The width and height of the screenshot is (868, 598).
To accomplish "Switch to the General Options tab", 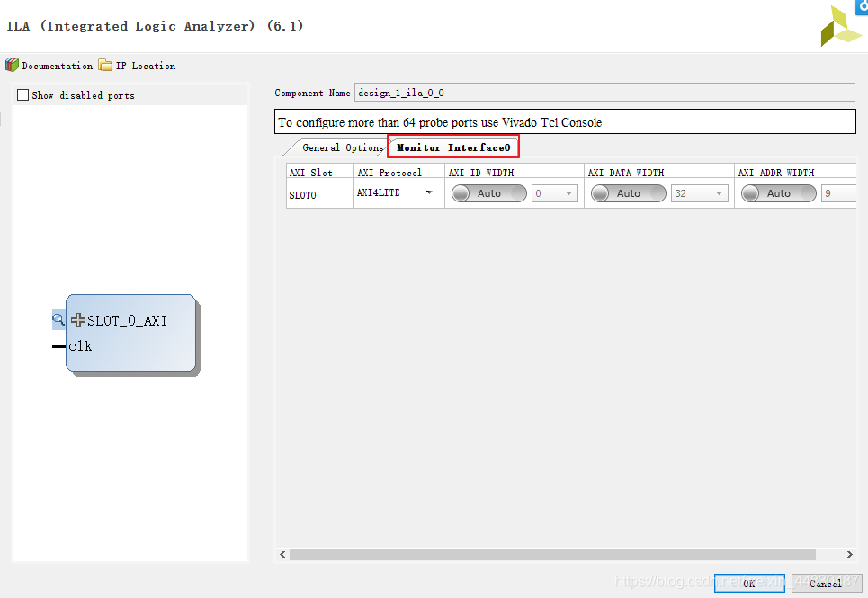I will pos(343,147).
